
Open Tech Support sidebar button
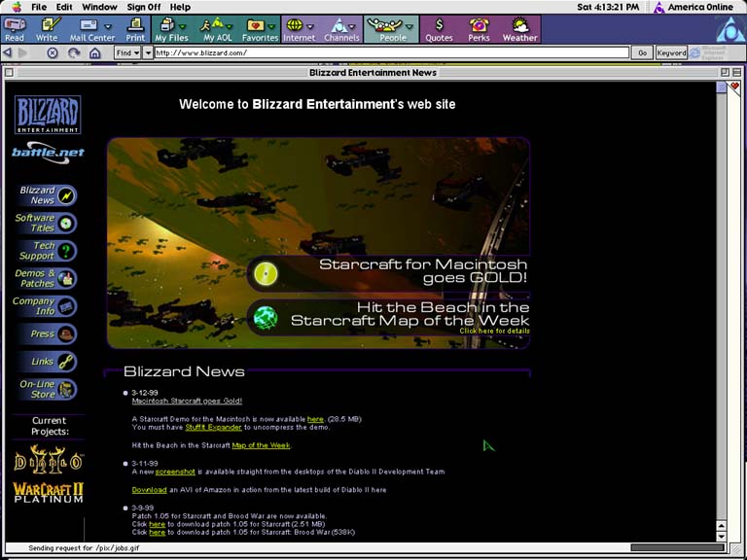click(46, 251)
